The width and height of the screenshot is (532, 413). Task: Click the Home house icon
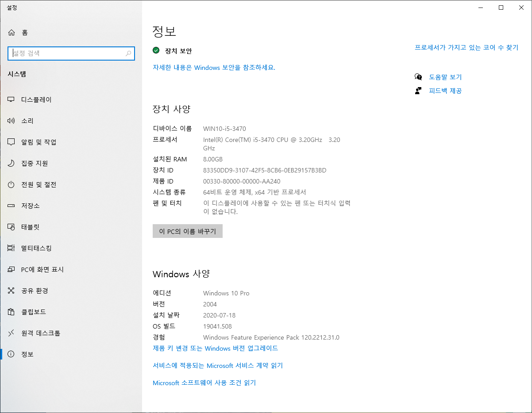12,32
